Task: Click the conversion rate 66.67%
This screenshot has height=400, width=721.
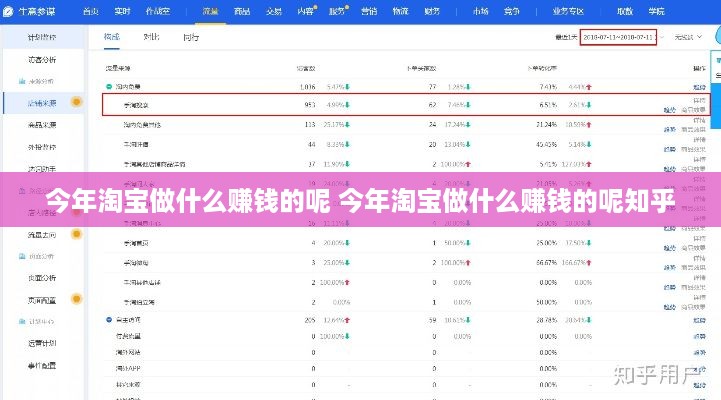Action: [547, 263]
